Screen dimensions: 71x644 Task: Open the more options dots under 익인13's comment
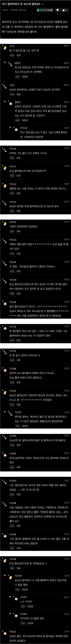[12, 211]
